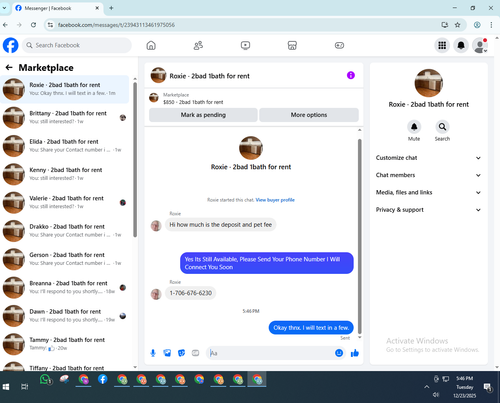Open the Windows notification center icon
Viewport: 500px width, 403px height.
488,387
